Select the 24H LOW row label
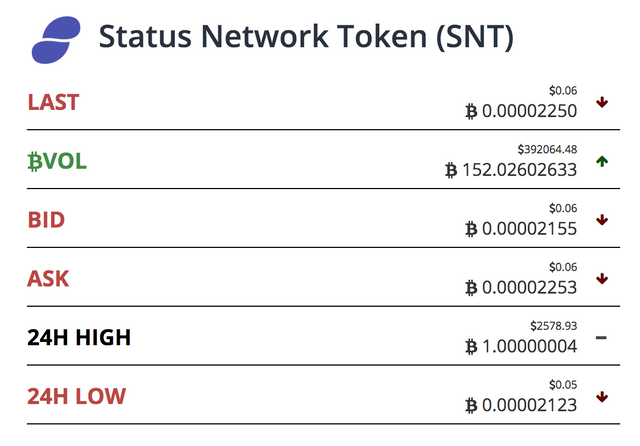The image size is (640, 446). point(77,396)
